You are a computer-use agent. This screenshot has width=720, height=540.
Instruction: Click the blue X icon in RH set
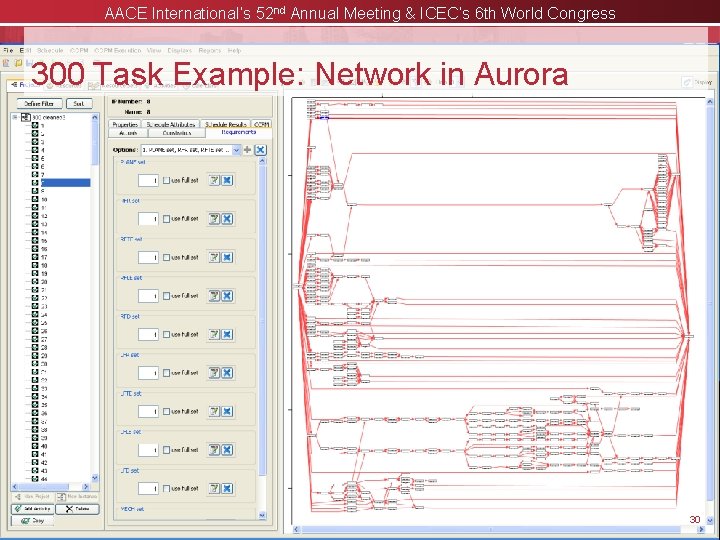coord(227,219)
